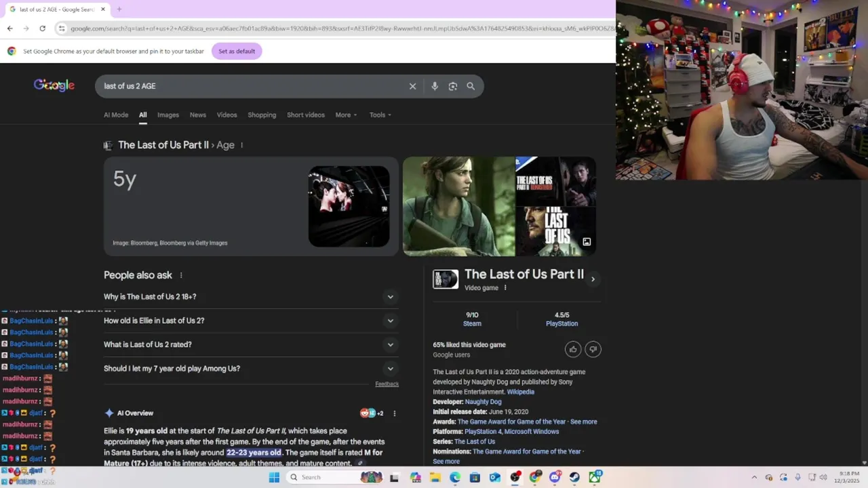This screenshot has height=488, width=868.
Task: Click the Google logo
Action: tap(54, 85)
